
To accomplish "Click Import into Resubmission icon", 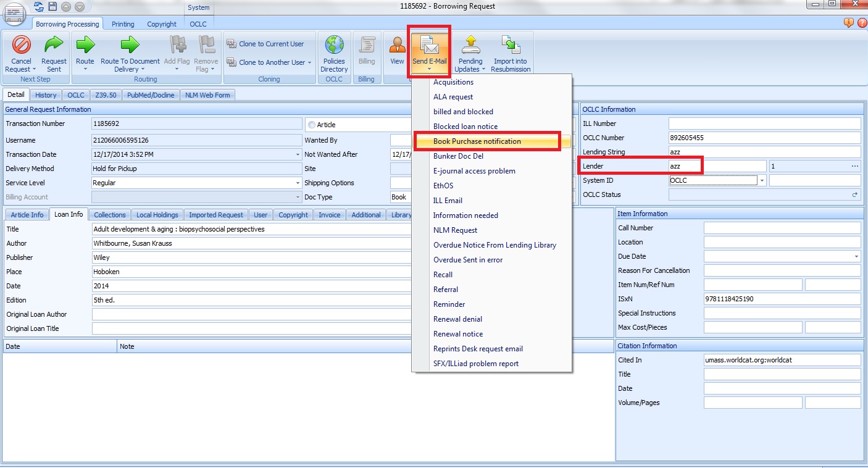I will tap(511, 45).
